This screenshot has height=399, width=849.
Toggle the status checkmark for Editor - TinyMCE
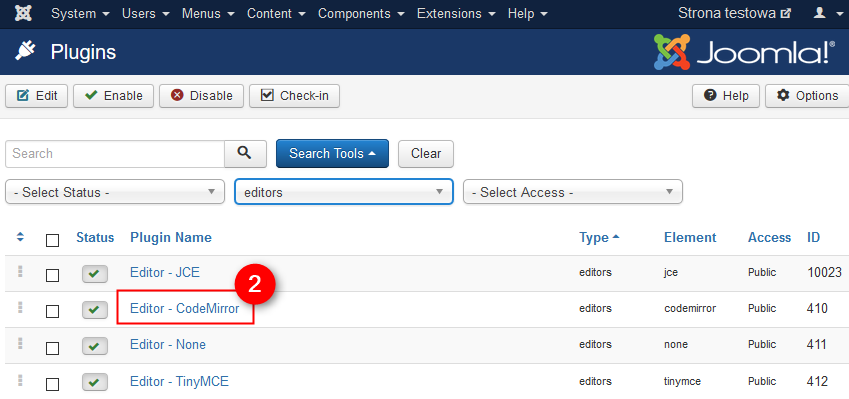coord(95,383)
